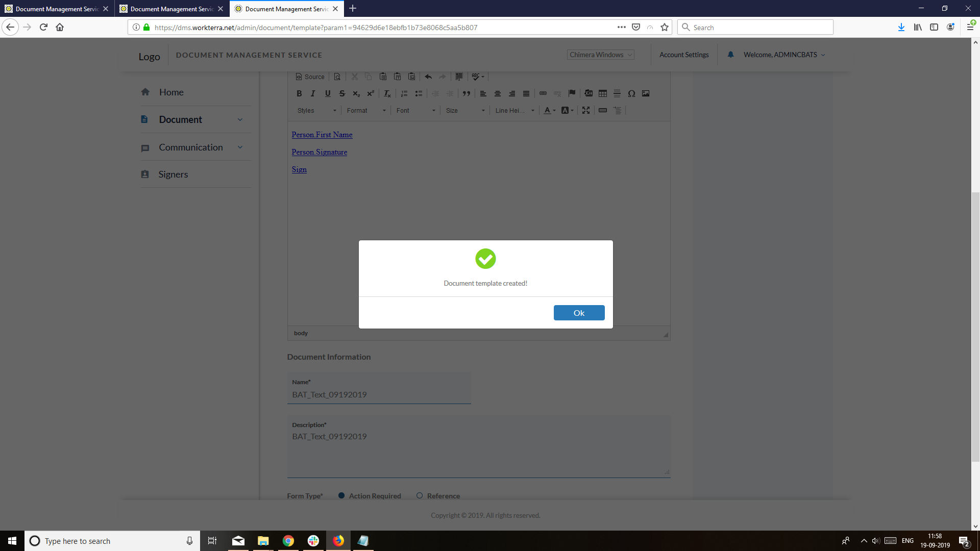Click the Account Settings link
The height and width of the screenshot is (551, 980).
pos(684,55)
